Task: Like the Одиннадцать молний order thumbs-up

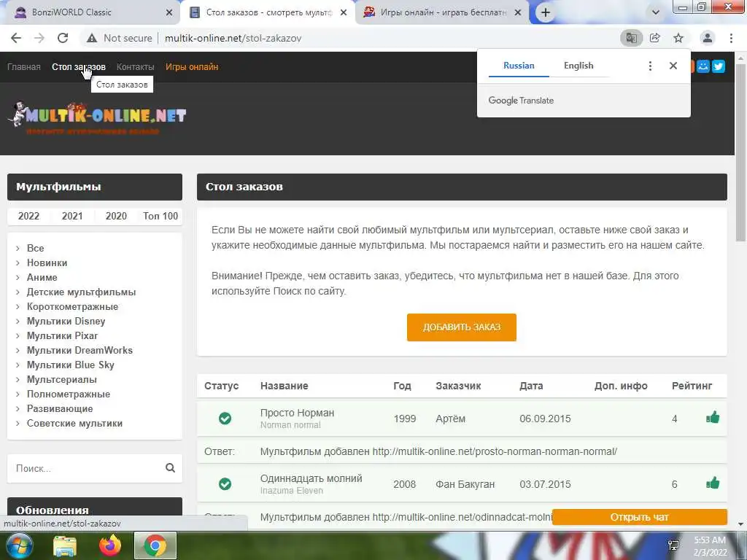Action: click(713, 484)
